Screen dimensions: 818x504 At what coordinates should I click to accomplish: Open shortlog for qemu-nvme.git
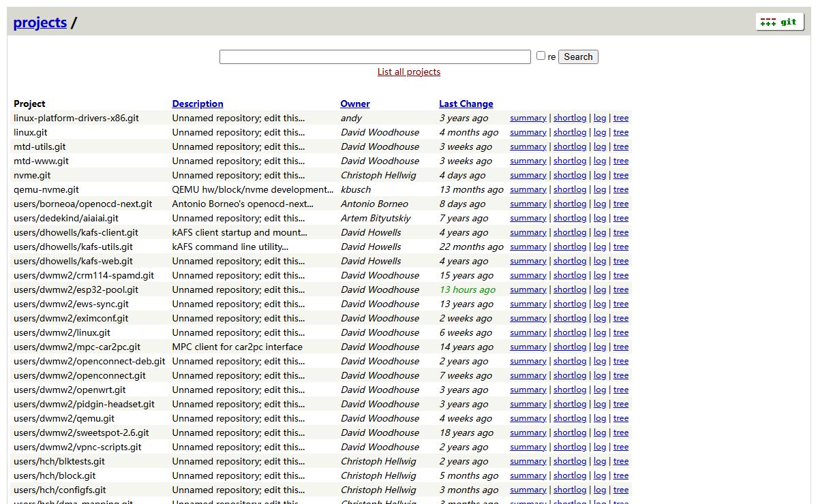coord(570,190)
